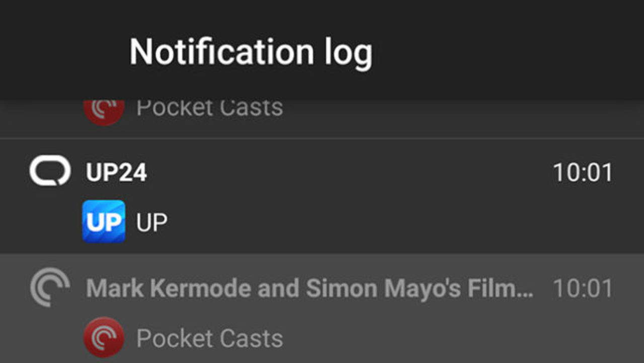Tap the gray Pocket Casts icon beside Mark Kermode

[x=49, y=287]
